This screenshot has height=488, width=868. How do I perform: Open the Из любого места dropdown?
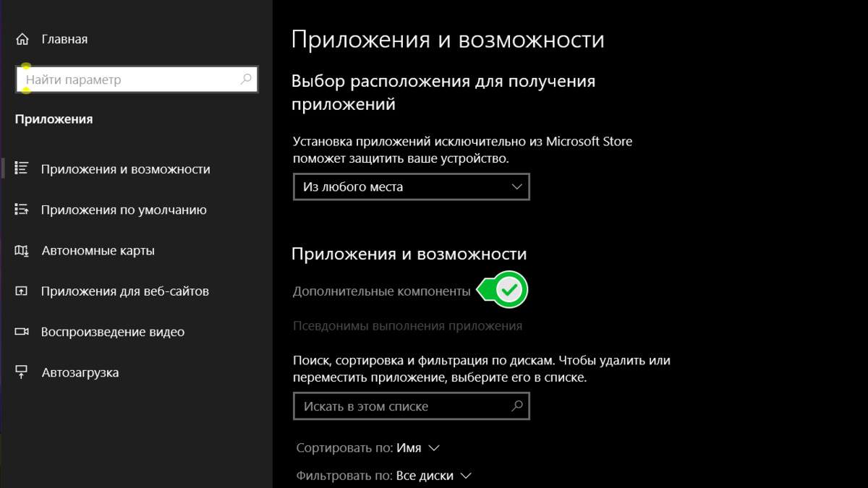[x=411, y=187]
